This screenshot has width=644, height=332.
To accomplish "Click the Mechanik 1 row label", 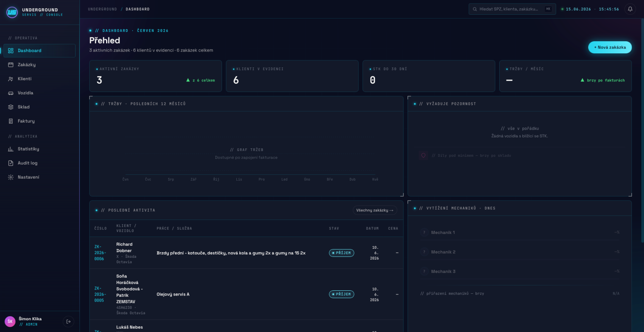I will pyautogui.click(x=443, y=232).
